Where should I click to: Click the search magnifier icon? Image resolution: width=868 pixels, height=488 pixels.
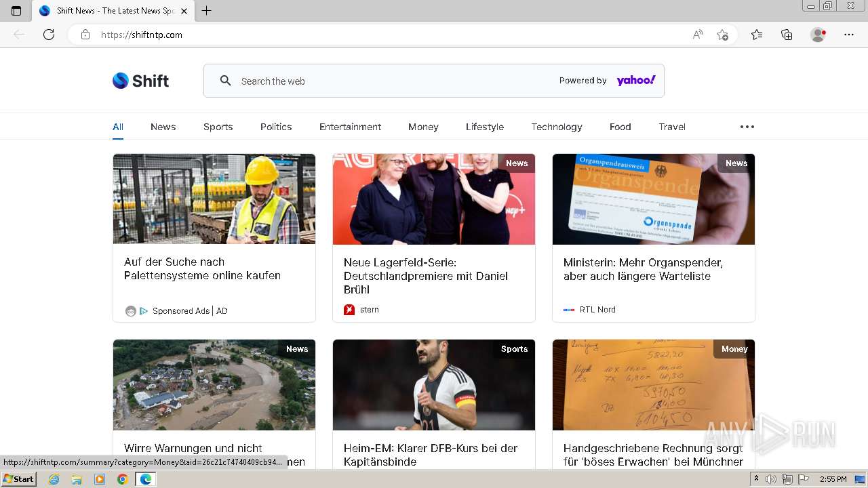(x=226, y=81)
